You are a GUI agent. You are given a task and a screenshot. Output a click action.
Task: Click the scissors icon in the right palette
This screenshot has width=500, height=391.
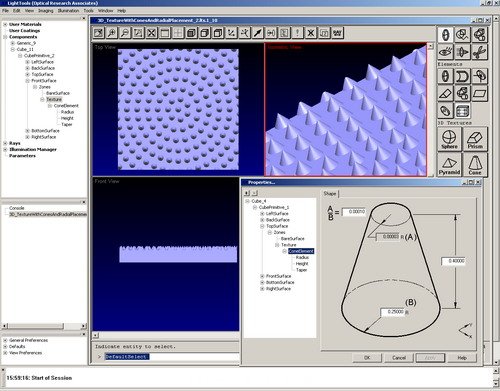(479, 52)
